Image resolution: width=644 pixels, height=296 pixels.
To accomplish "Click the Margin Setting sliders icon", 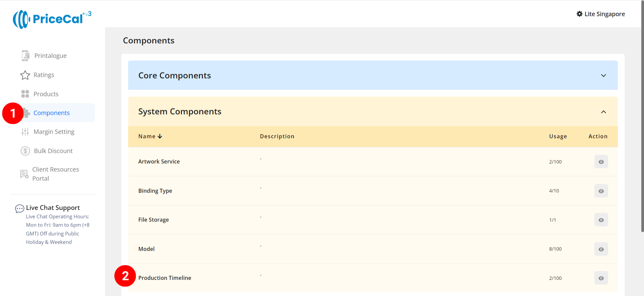I will click(x=25, y=132).
